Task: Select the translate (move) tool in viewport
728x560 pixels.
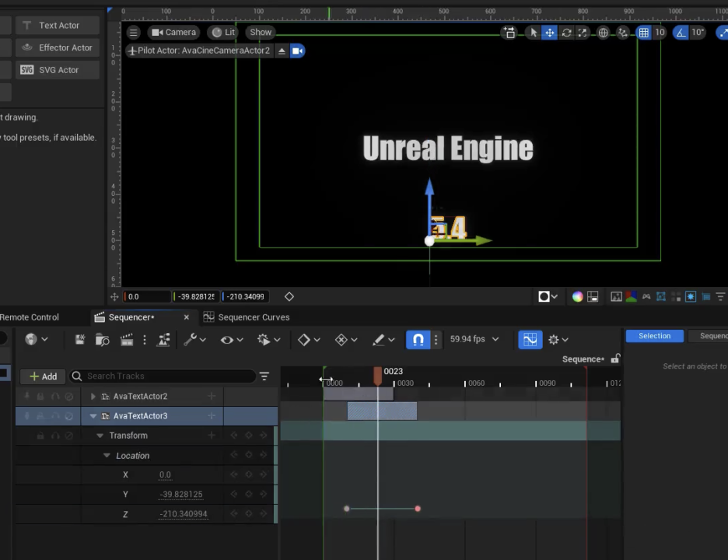Action: tap(550, 33)
